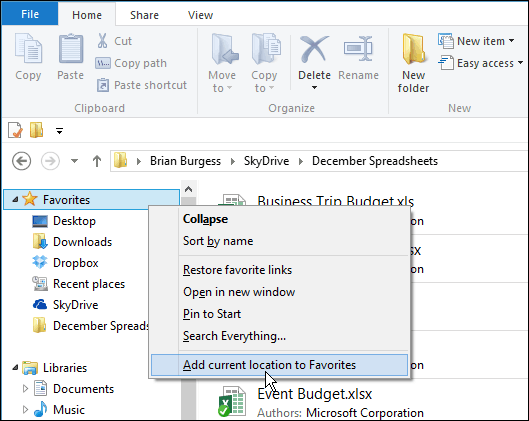The height and width of the screenshot is (421, 529).
Task: Expand the Music library node
Action: pos(25,410)
